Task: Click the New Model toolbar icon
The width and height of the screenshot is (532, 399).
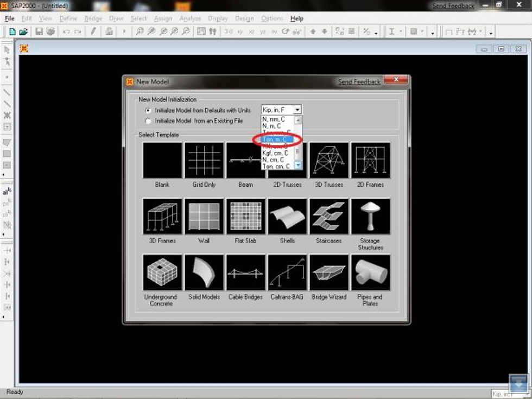Action: pos(12,31)
